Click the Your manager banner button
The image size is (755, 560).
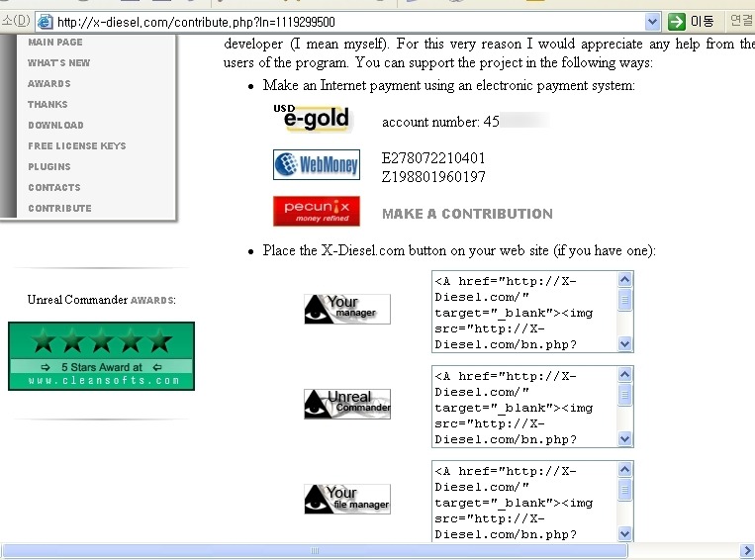coord(346,309)
